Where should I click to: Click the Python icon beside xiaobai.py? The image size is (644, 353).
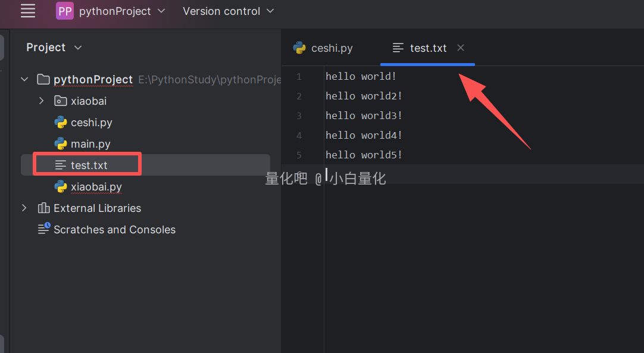point(60,187)
